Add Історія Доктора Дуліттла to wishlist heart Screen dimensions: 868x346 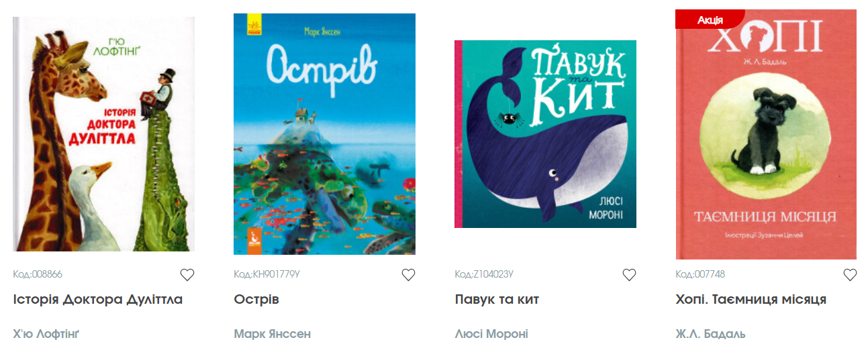187,274
